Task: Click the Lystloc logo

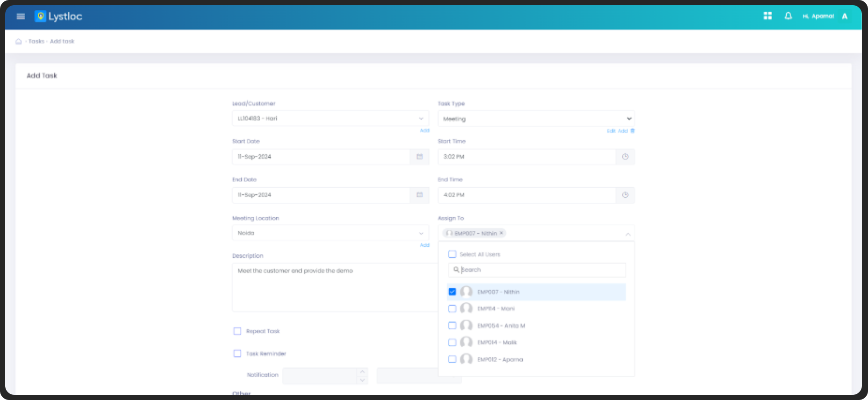Action: (x=59, y=16)
